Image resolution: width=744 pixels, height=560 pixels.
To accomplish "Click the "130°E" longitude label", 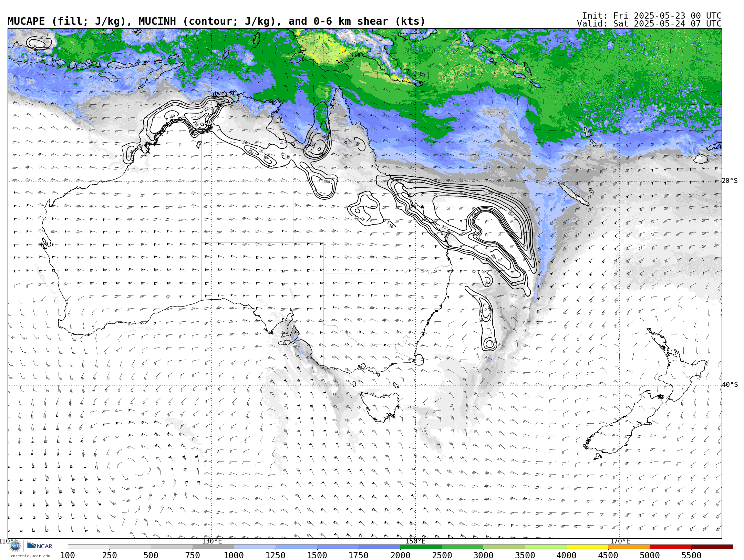I will (212, 541).
